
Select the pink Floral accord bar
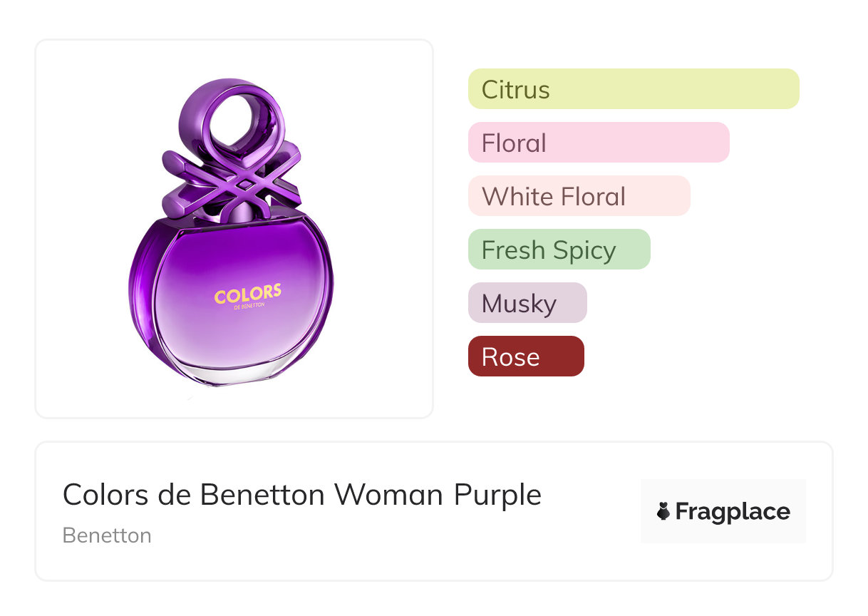[x=598, y=143]
